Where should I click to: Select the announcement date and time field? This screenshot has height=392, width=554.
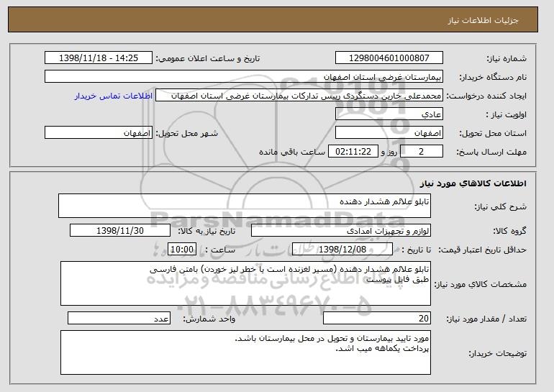coord(99,58)
